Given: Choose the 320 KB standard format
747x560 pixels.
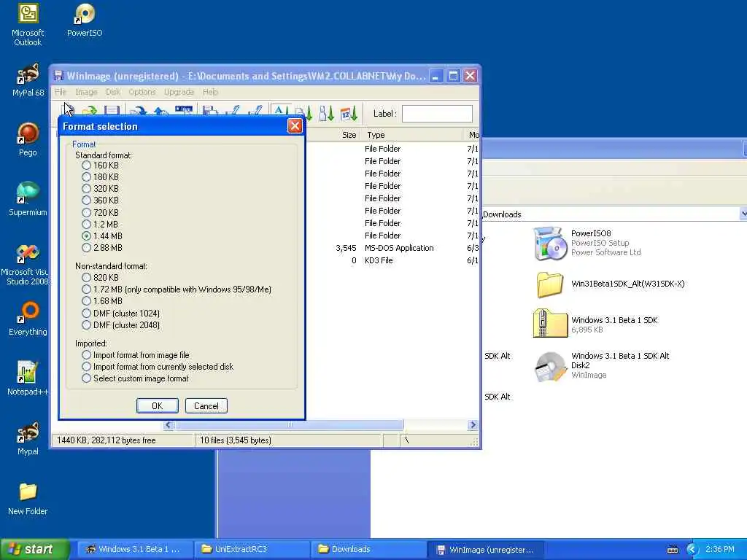Looking at the screenshot, I should [x=86, y=189].
